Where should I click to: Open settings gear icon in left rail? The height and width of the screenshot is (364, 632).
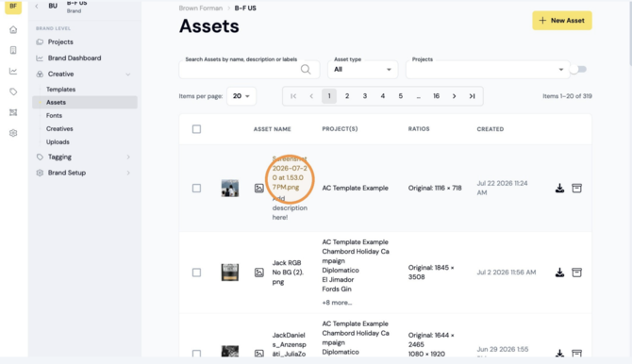(13, 133)
